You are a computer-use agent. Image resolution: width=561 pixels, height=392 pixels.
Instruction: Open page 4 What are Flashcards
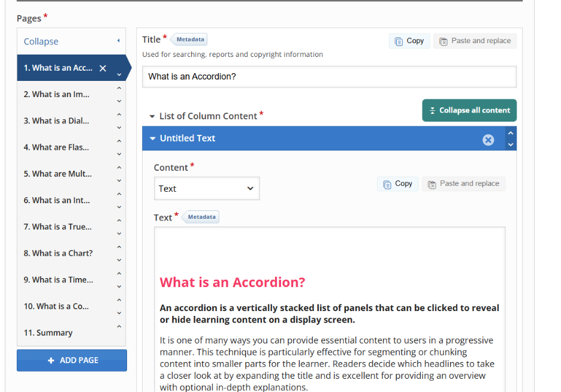coord(56,147)
